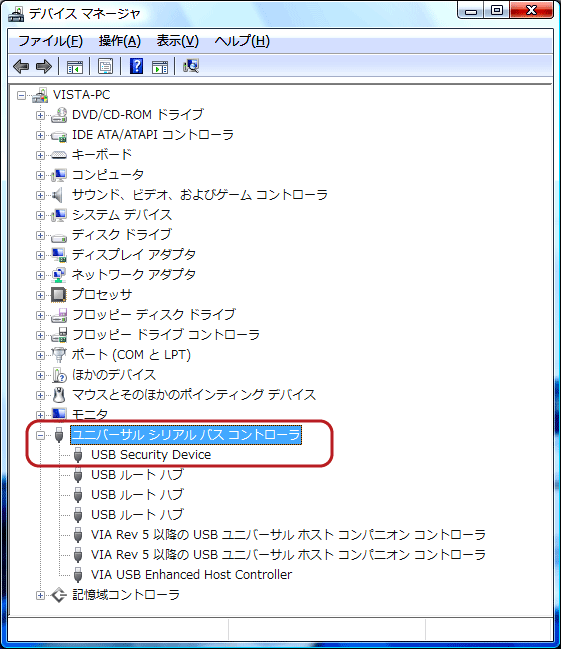
Task: Click the Forward arrow toolbar icon
Action: pyautogui.click(x=44, y=66)
